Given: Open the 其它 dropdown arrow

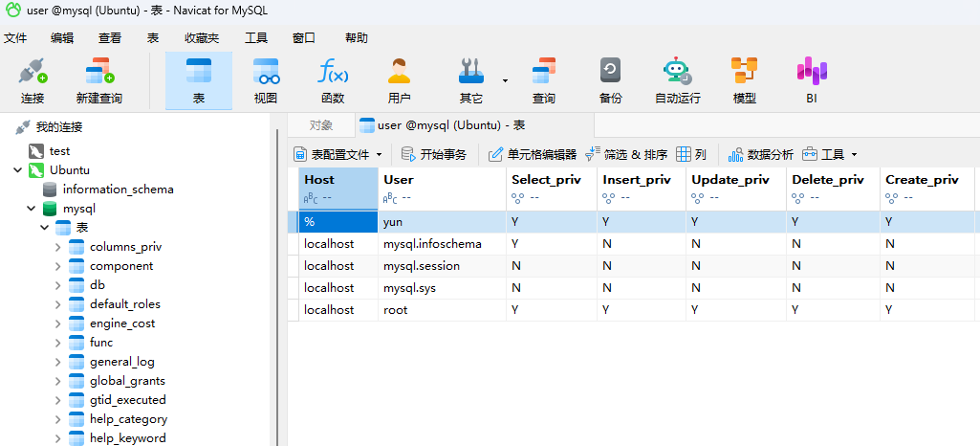Looking at the screenshot, I should 505,80.
